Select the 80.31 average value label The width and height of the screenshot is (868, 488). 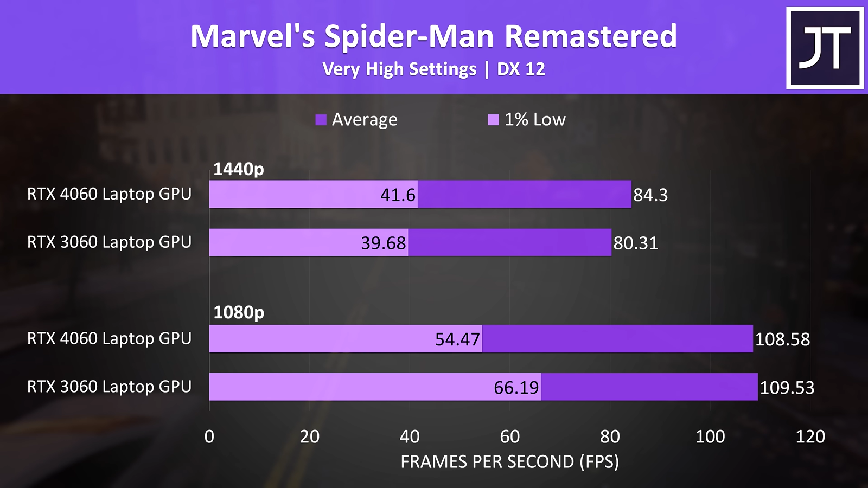(635, 243)
